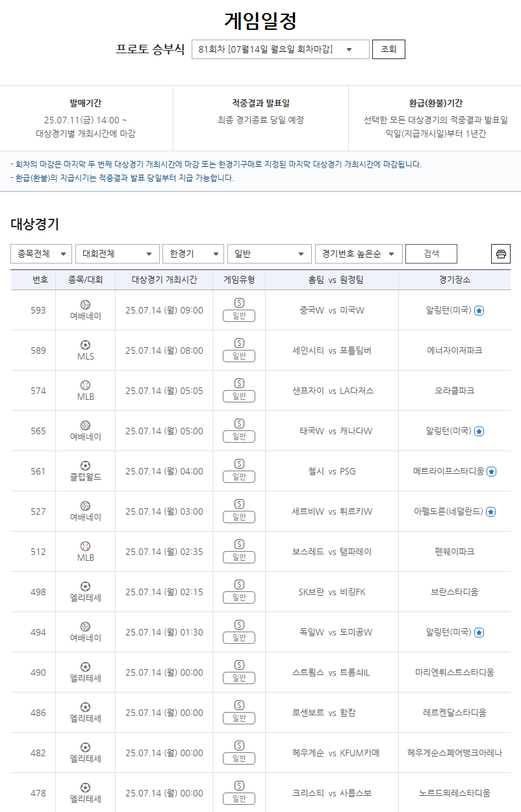Click the soccer icon for match 498
Screen dimensions: 521x812
pos(85,586)
